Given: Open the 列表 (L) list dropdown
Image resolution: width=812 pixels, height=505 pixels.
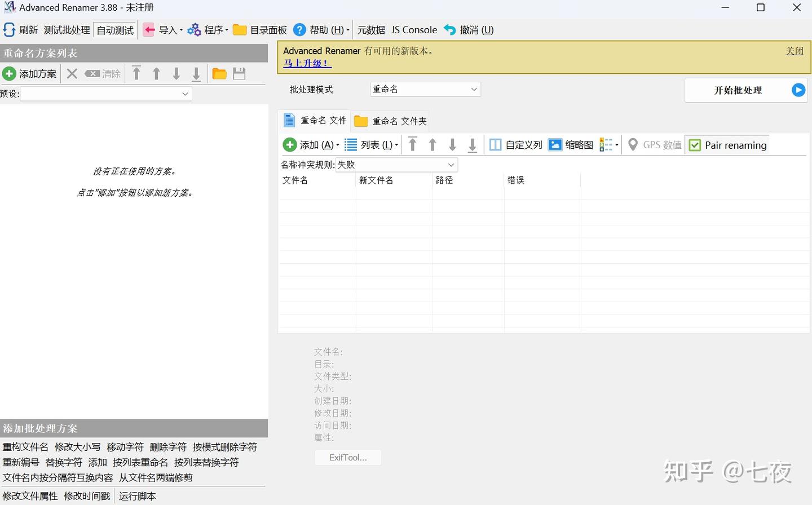Looking at the screenshot, I should (x=371, y=145).
